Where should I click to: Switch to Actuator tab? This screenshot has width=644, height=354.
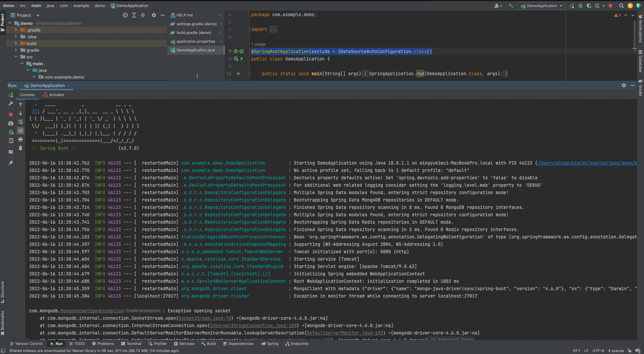click(54, 95)
